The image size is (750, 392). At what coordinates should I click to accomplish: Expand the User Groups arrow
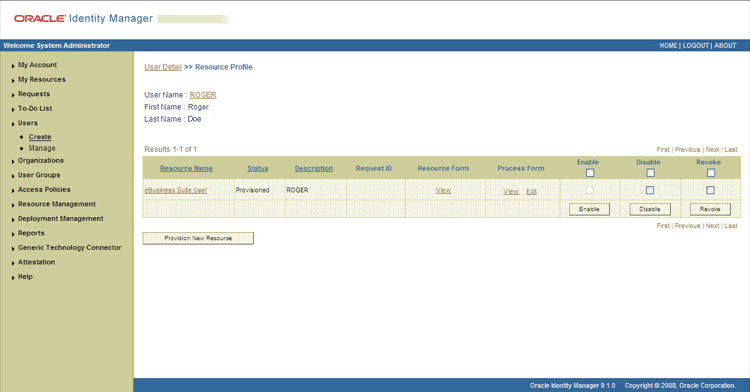coord(13,176)
